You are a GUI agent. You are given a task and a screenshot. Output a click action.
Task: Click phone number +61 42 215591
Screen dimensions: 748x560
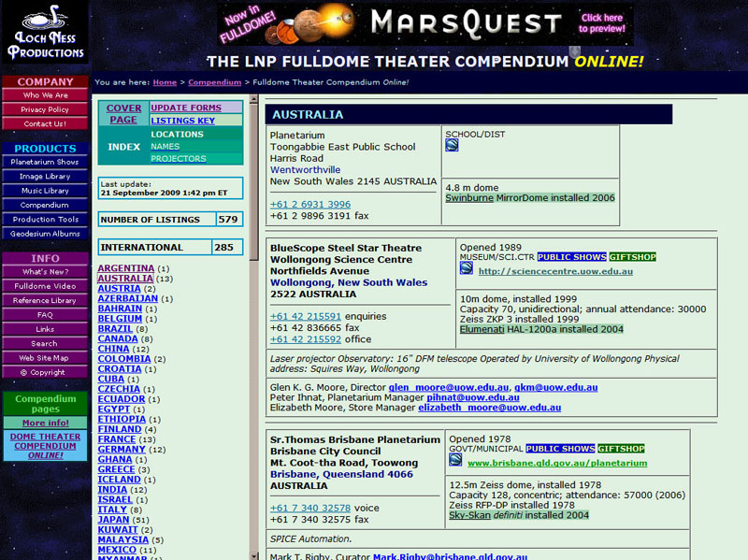click(306, 316)
